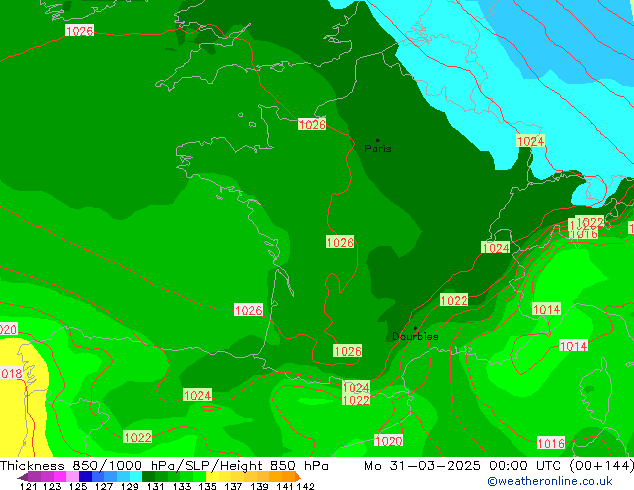Screen dimensions: 634x490
Task: Click the 1018 isobar label near Portugal
Action: (11, 373)
